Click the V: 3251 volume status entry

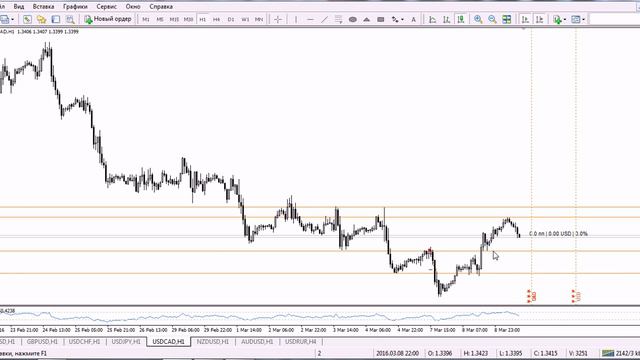point(578,353)
